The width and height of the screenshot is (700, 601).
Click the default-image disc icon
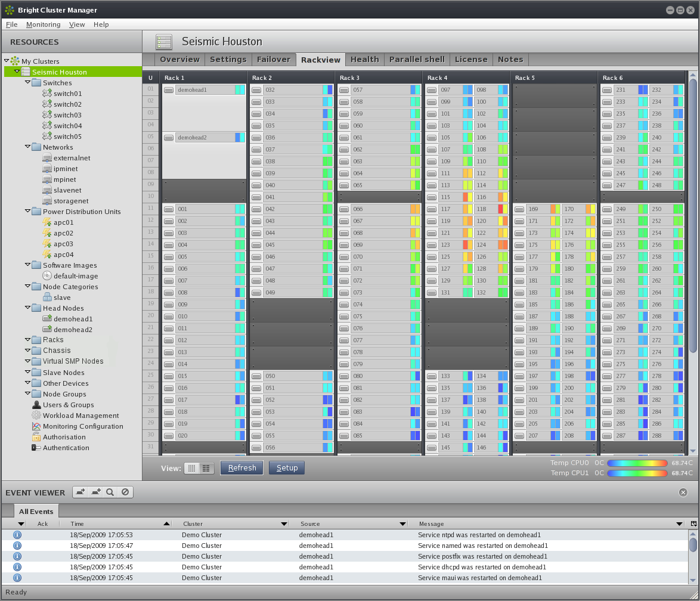coord(47,275)
